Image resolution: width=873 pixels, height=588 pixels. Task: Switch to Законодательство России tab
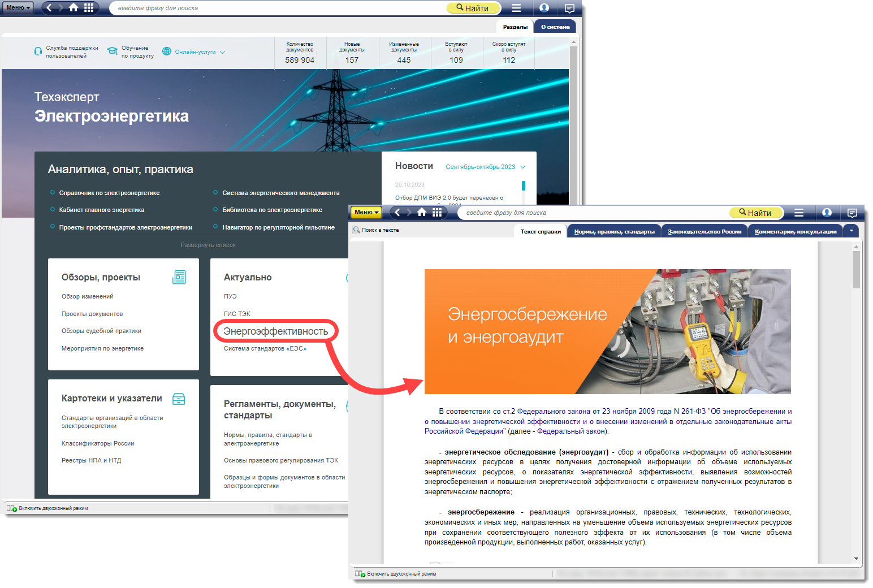pyautogui.click(x=705, y=231)
